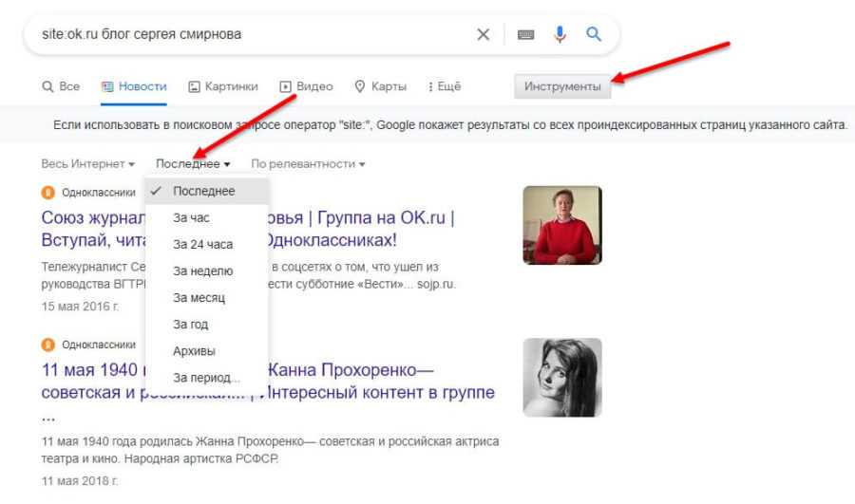The image size is (855, 504).
Task: Expand the Ещё more options menu
Action: [445, 86]
